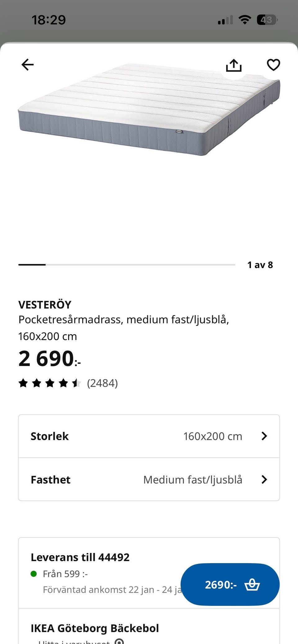298x644 pixels.
Task: Expand the Fasthet chevron arrow
Action: [x=264, y=479]
